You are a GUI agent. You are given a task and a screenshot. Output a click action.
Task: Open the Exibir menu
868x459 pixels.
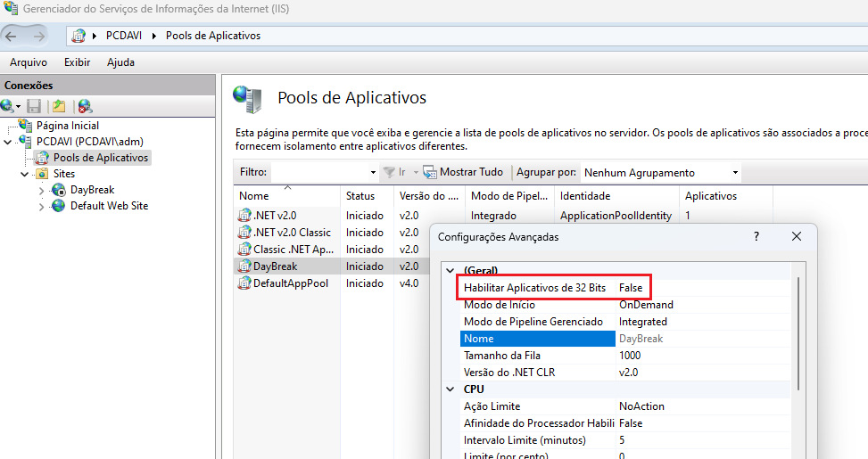click(77, 62)
